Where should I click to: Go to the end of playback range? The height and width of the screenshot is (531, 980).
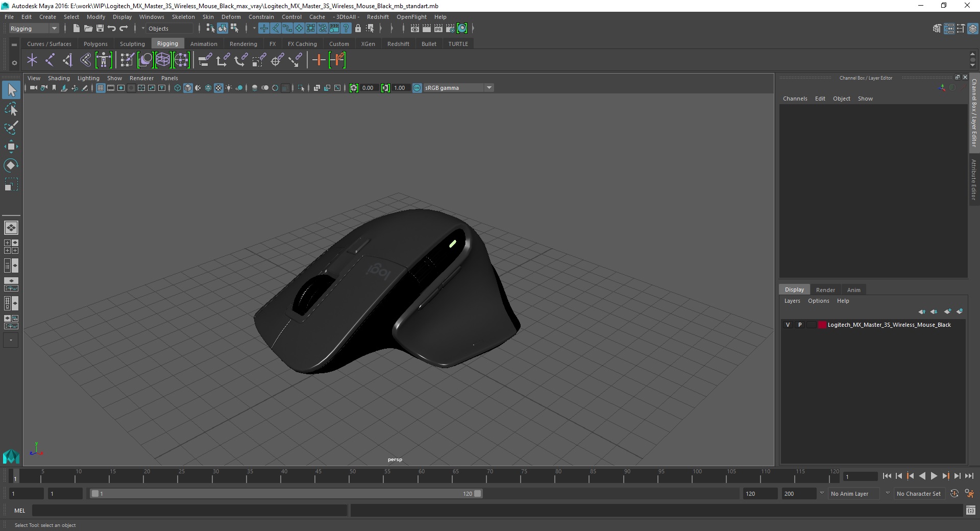point(969,476)
